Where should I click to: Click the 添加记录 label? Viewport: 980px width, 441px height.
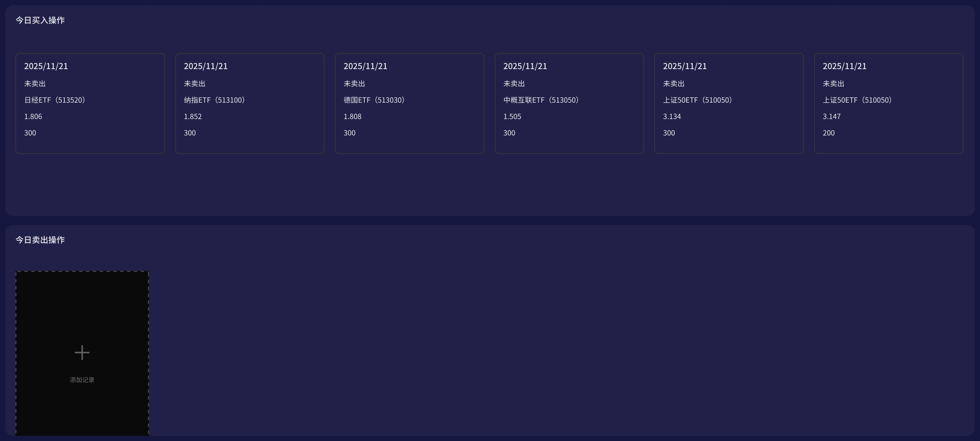82,380
